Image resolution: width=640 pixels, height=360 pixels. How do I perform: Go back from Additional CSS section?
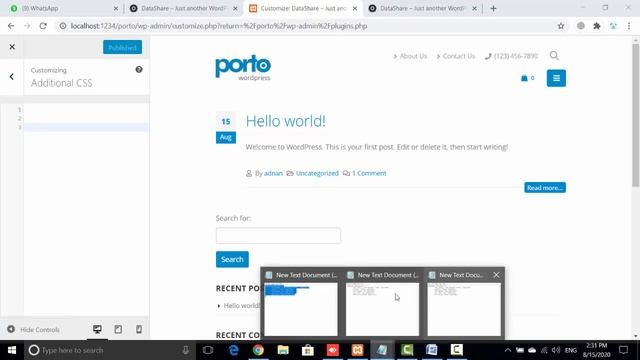pyautogui.click(x=12, y=77)
